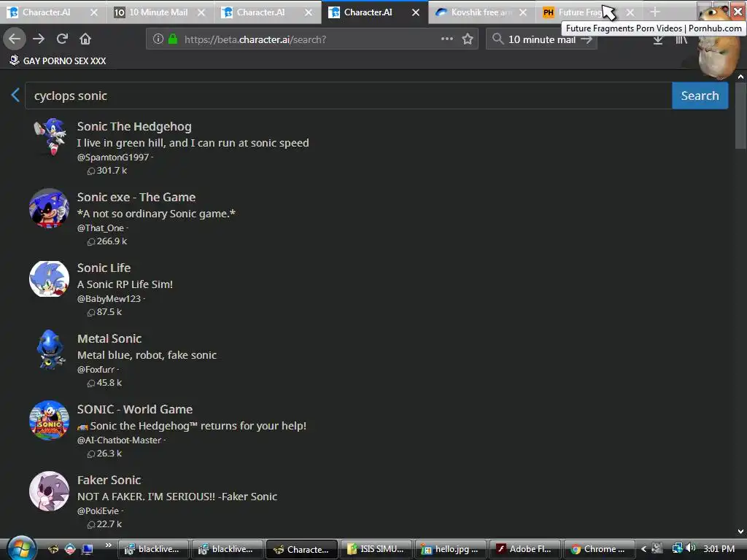The width and height of the screenshot is (747, 560).
Task: Click the author @Foxfurr
Action: (96, 370)
